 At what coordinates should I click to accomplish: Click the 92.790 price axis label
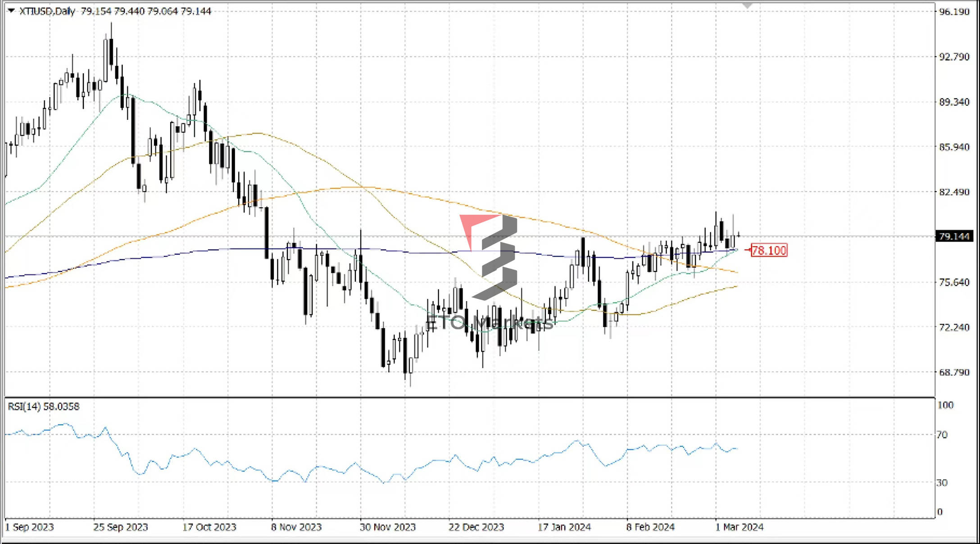[x=954, y=57]
